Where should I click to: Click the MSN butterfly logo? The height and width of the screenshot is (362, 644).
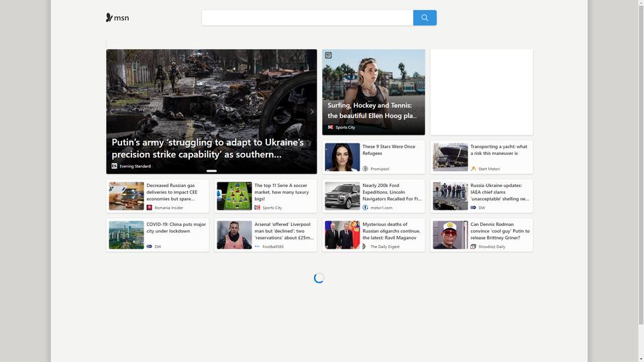click(117, 17)
